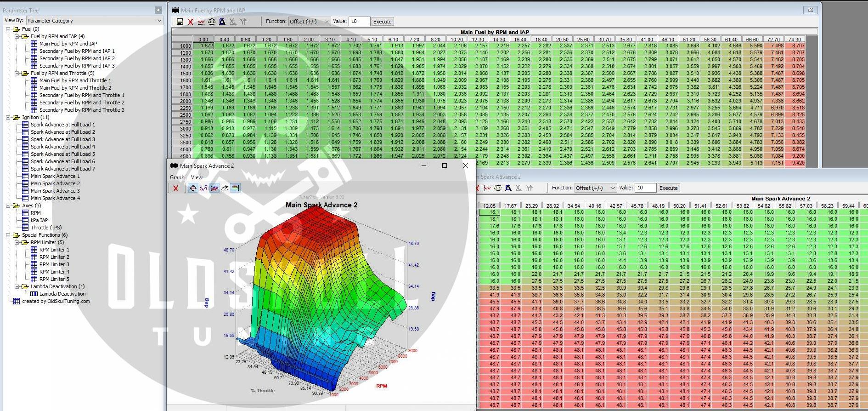868x411 pixels.
Task: Close the Main Spark Advance 2 graph window
Action: (466, 166)
